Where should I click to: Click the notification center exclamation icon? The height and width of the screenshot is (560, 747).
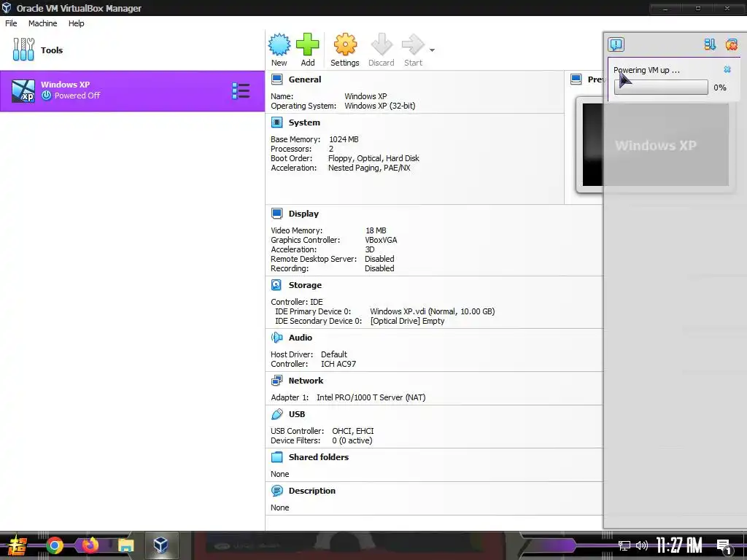616,44
